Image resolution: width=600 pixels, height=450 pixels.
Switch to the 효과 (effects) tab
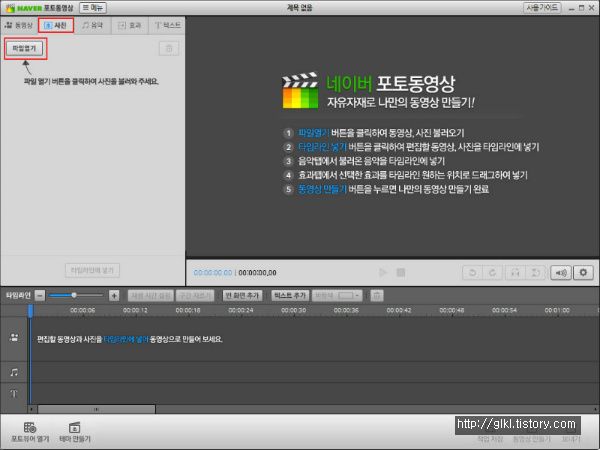coord(129,26)
